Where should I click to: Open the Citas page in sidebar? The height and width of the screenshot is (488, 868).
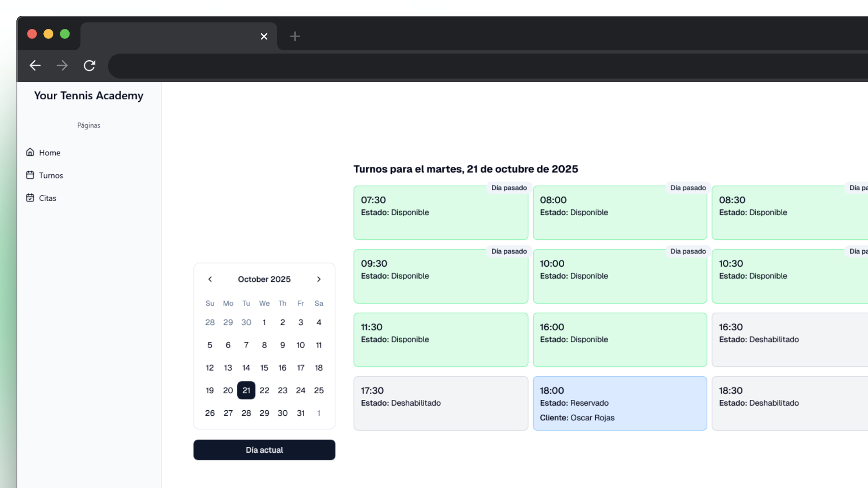(x=47, y=198)
